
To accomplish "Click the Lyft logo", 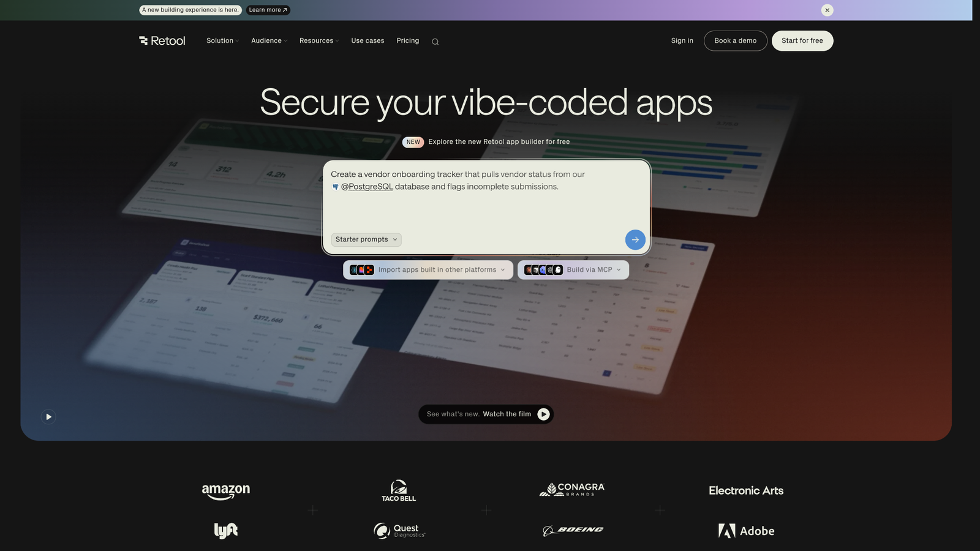I will pyautogui.click(x=226, y=530).
